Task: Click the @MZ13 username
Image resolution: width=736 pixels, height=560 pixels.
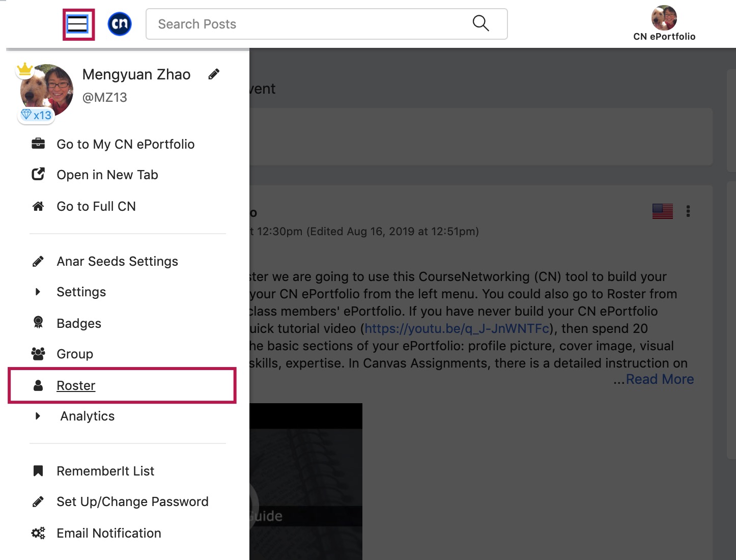Action: click(x=105, y=97)
